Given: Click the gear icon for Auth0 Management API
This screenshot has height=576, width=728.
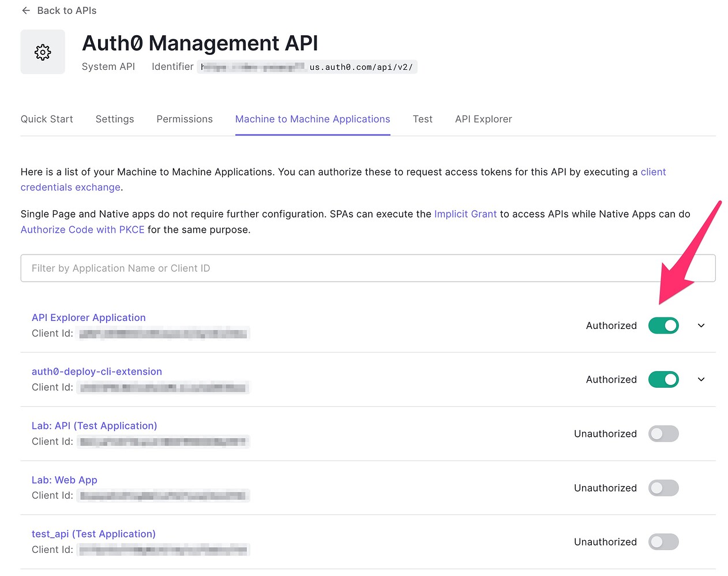Looking at the screenshot, I should pyautogui.click(x=43, y=53).
